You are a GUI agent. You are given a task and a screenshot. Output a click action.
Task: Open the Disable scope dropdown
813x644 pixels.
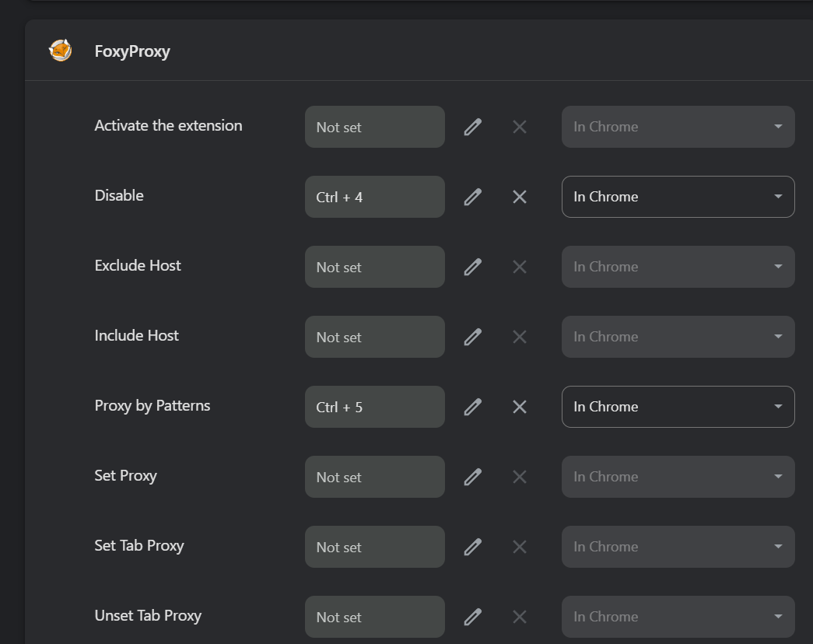[x=678, y=197]
